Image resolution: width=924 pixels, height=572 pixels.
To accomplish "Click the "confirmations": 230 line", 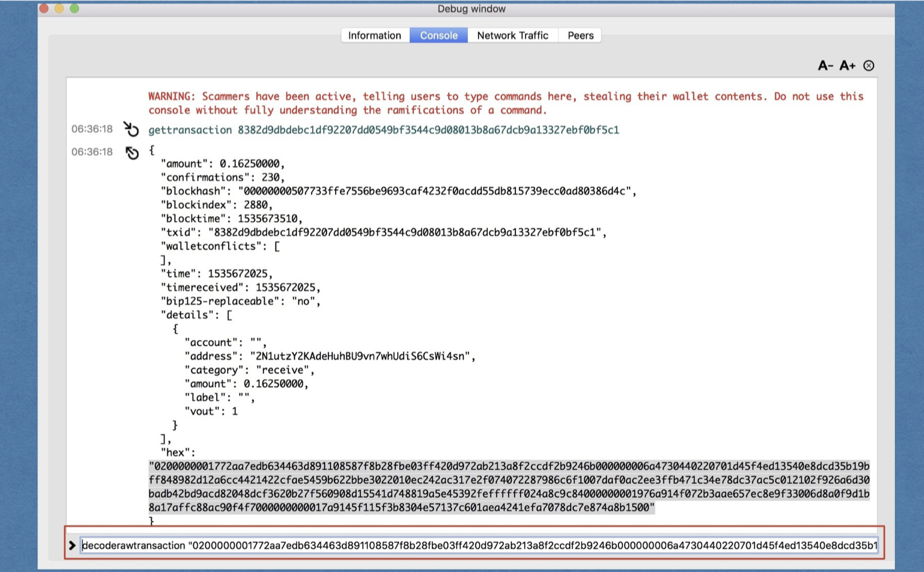I will tap(222, 177).
